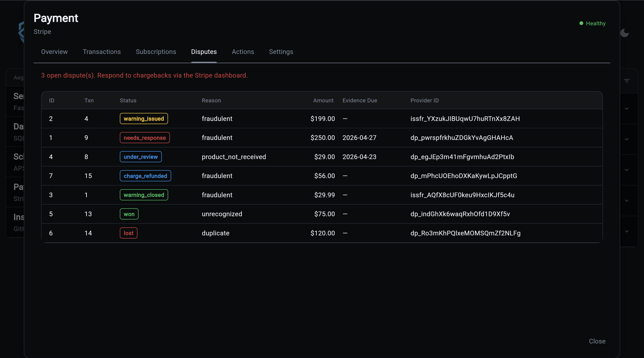
Task: Go to the Settings tab
Action: click(281, 52)
